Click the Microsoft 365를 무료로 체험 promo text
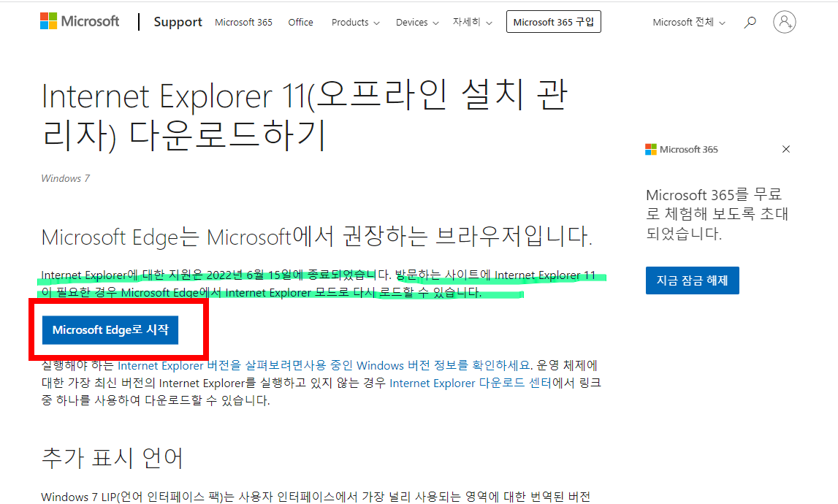 (717, 214)
